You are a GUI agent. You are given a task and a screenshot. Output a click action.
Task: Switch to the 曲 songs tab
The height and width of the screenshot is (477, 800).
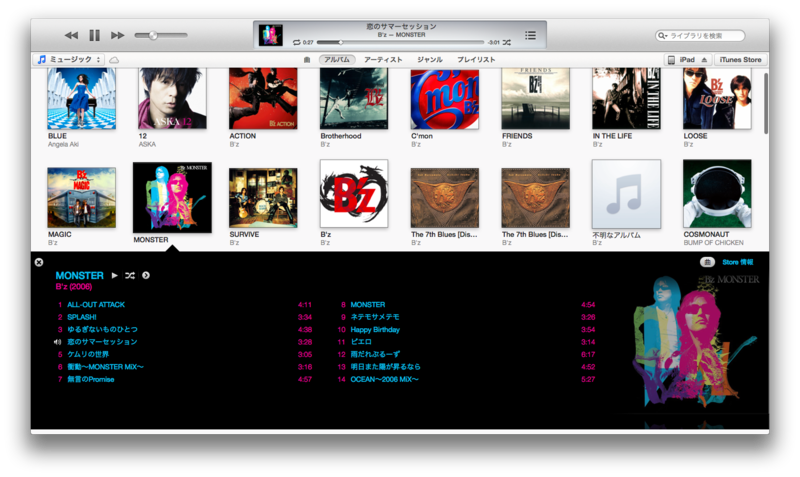pyautogui.click(x=307, y=60)
